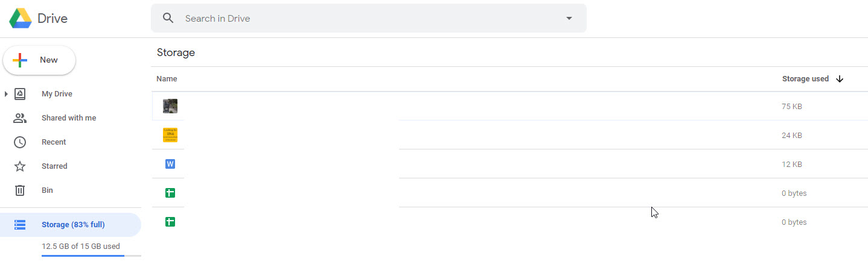This screenshot has width=868, height=267.
Task: Click the storage usage progress bar
Action: coord(91,256)
